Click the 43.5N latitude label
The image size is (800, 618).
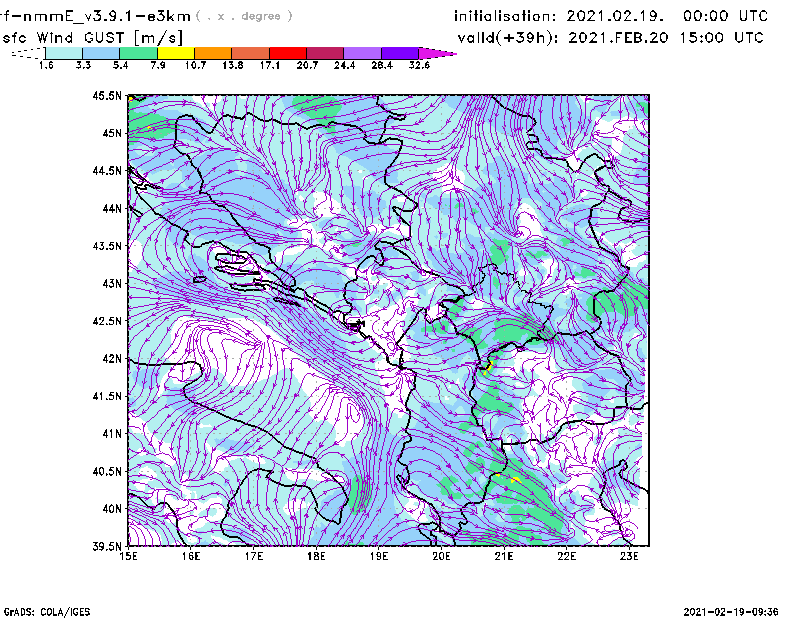pos(107,246)
